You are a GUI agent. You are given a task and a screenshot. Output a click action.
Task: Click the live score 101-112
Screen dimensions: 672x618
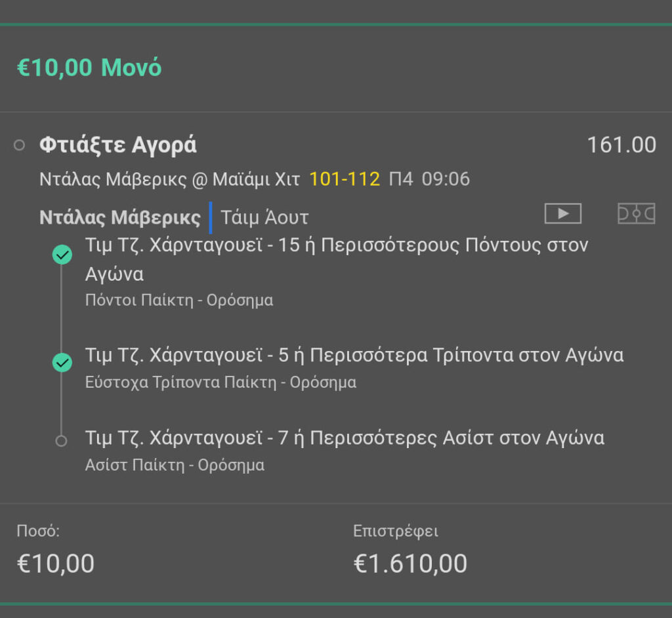click(x=345, y=179)
